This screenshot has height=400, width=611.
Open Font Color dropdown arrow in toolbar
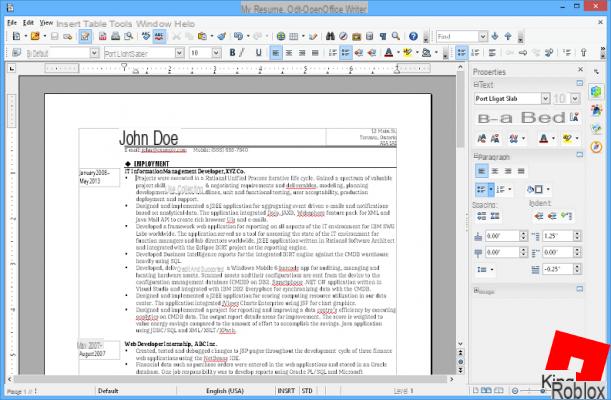point(398,53)
